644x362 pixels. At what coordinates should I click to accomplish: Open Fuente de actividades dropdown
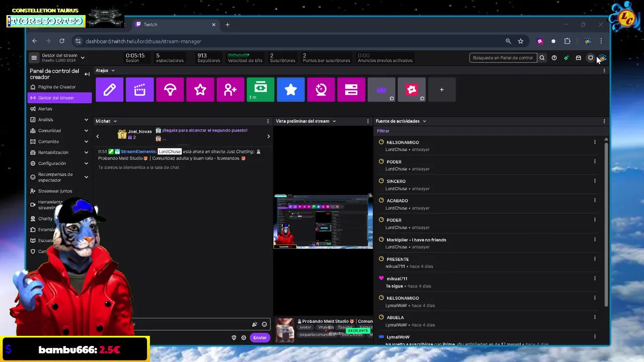(x=401, y=121)
